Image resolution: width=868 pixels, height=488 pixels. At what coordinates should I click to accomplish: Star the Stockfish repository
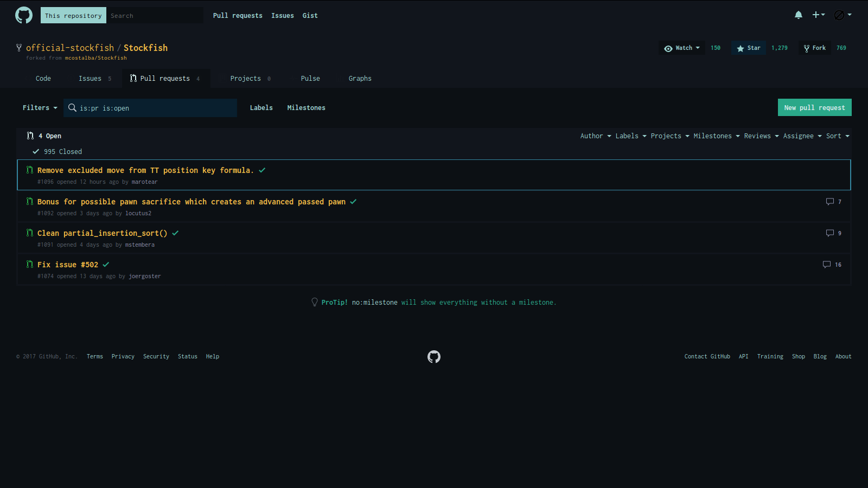[749, 48]
